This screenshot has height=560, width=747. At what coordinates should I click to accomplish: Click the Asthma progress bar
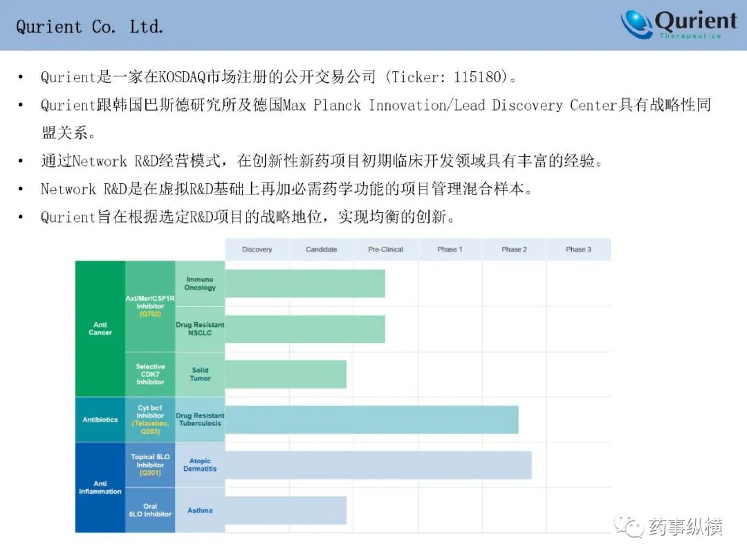[x=286, y=510]
